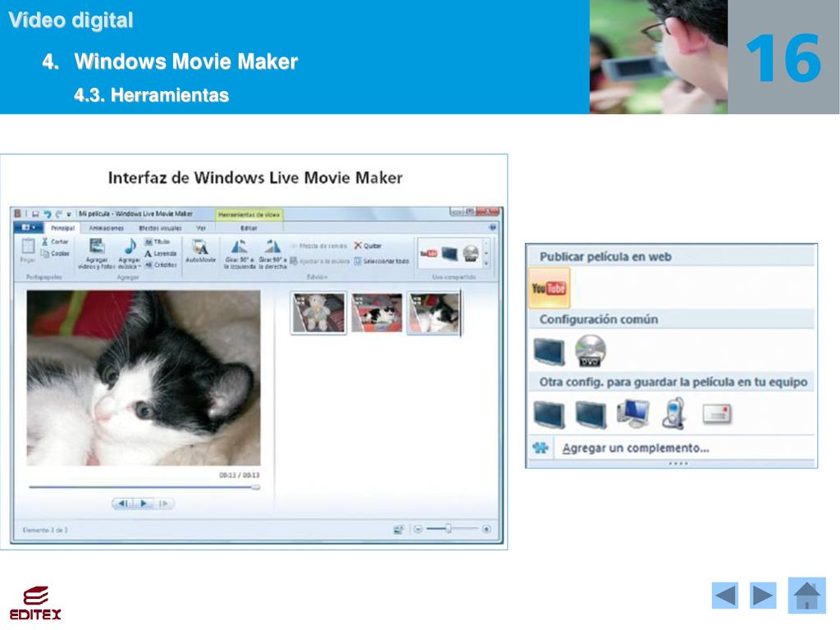The height and width of the screenshot is (630, 840).
Task: Add a Título to the movie
Action: tap(157, 242)
